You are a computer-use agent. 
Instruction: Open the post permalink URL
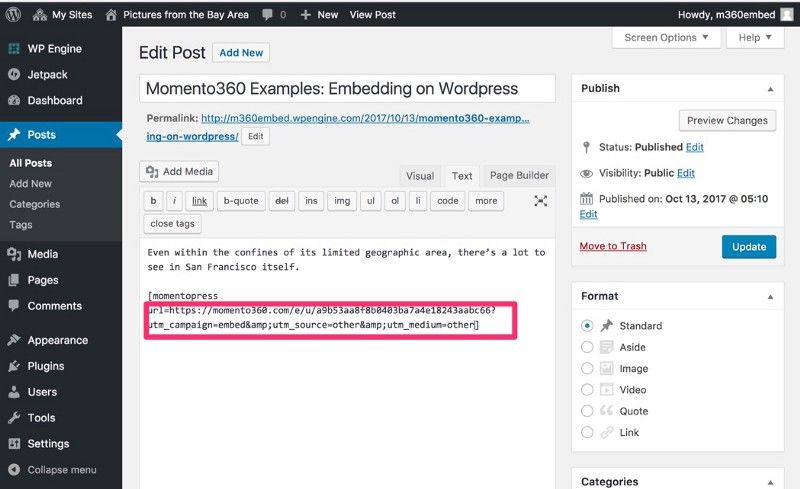click(365, 118)
